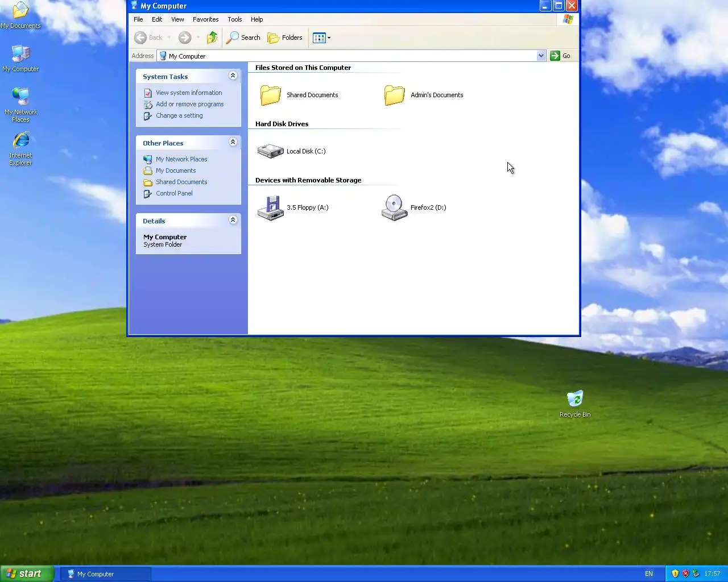Select the Admin's Documents folder icon
Viewport: 728px width, 582px height.
(x=394, y=95)
